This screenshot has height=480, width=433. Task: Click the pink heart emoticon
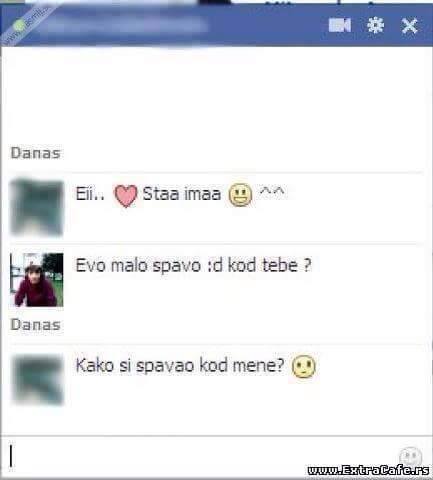pyautogui.click(x=125, y=196)
